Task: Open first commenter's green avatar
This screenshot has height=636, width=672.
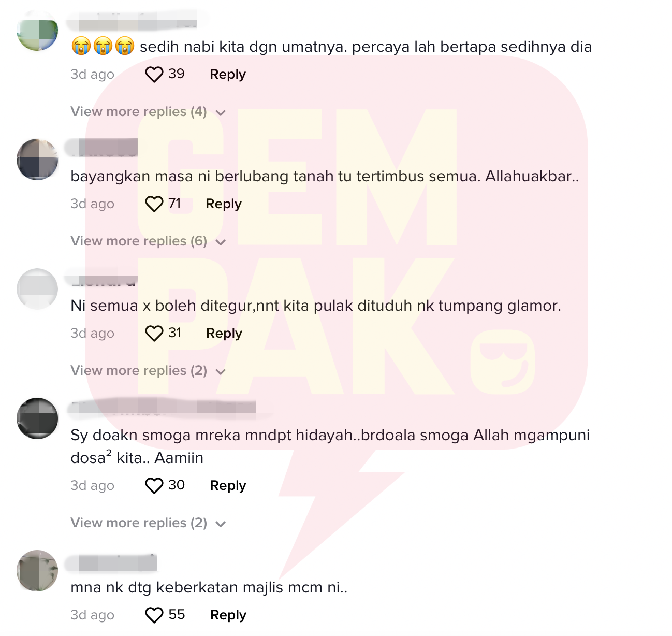Action: 37,31
